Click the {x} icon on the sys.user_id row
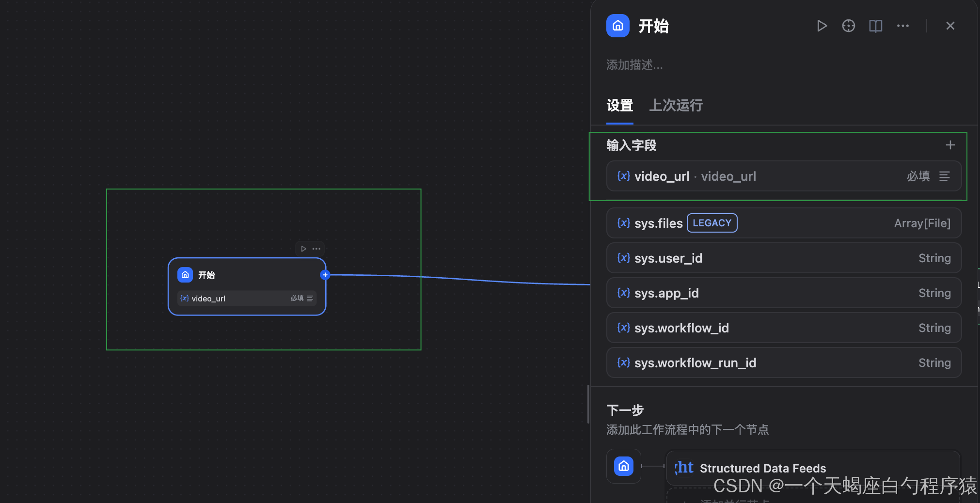 tap(623, 258)
